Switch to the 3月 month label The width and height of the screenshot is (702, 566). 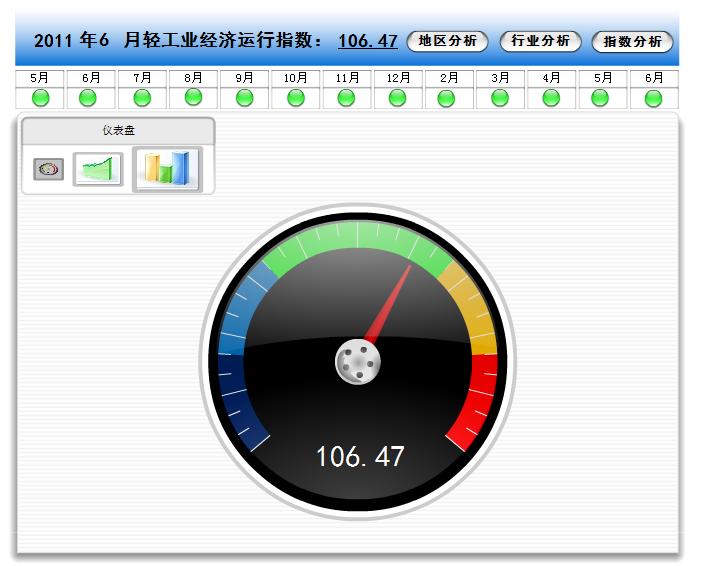tap(499, 78)
